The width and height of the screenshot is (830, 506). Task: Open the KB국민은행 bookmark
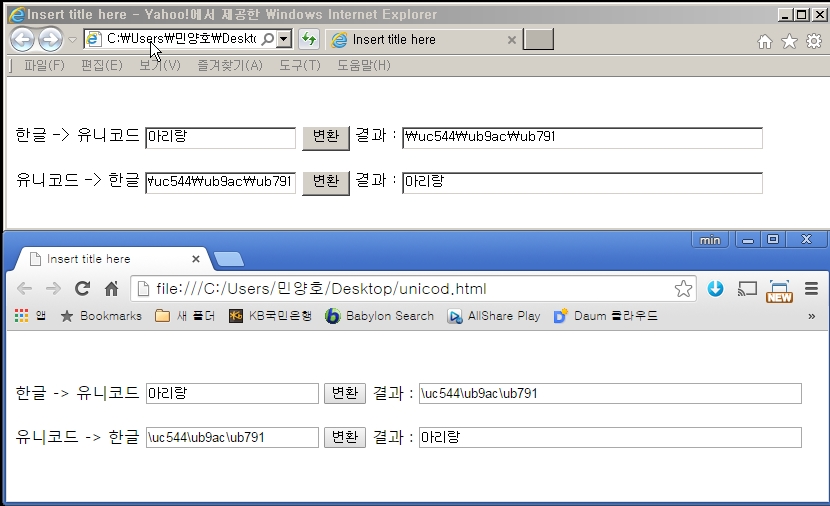coord(271,316)
